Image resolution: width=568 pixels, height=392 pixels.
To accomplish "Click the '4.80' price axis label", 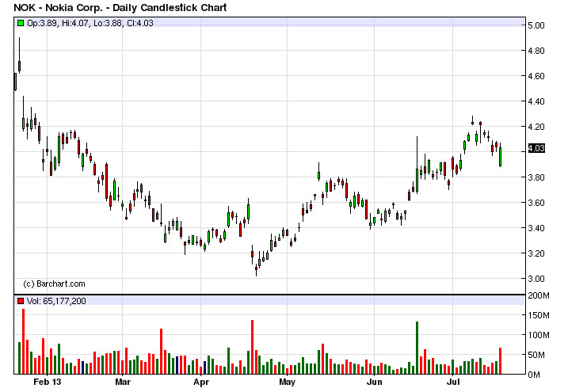I will [536, 51].
